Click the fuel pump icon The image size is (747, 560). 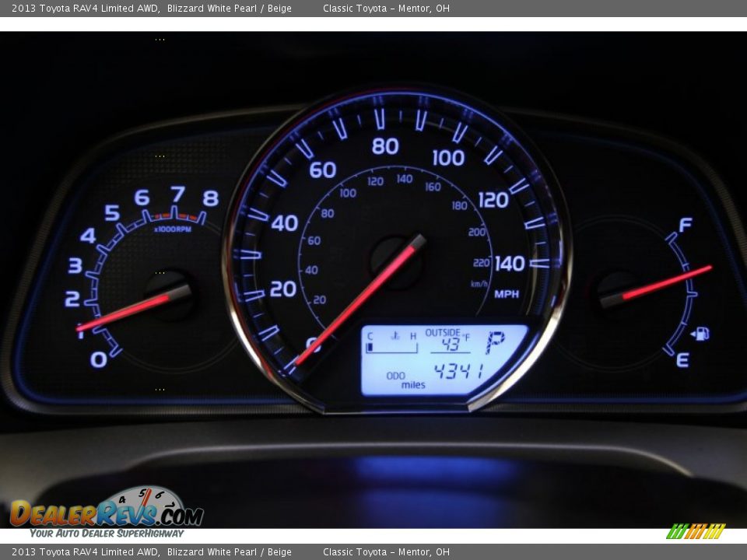pyautogui.click(x=700, y=334)
